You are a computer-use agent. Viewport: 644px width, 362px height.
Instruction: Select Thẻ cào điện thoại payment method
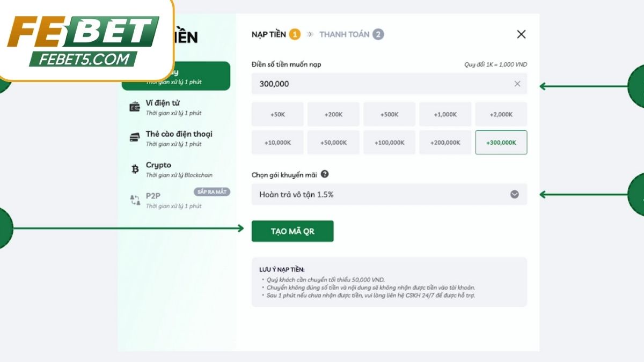click(179, 138)
